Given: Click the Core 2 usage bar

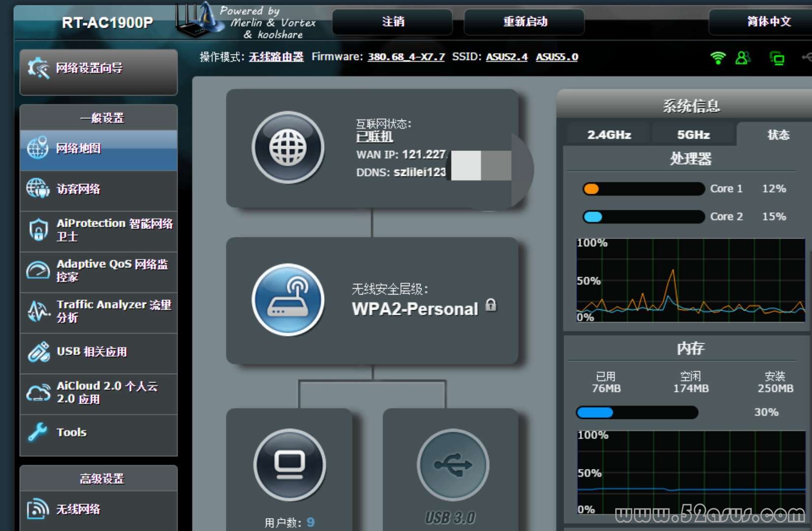Looking at the screenshot, I should tap(643, 217).
